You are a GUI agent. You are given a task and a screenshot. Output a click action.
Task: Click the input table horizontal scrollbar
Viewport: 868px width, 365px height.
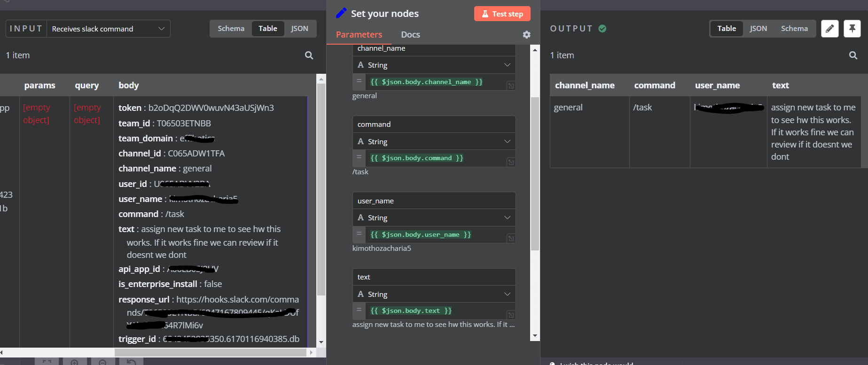pos(211,352)
